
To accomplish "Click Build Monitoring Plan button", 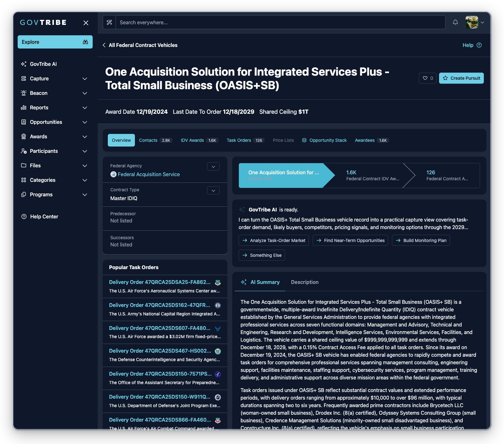I will click(x=421, y=240).
